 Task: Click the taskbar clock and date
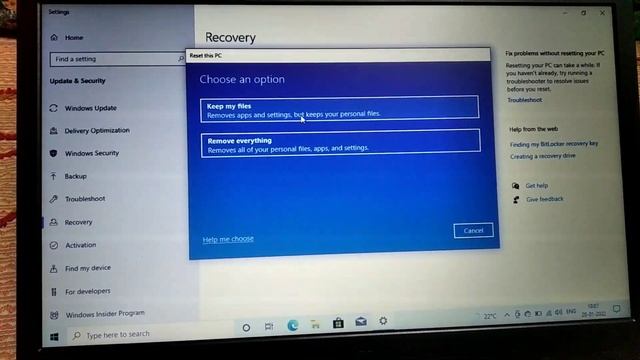click(593, 310)
